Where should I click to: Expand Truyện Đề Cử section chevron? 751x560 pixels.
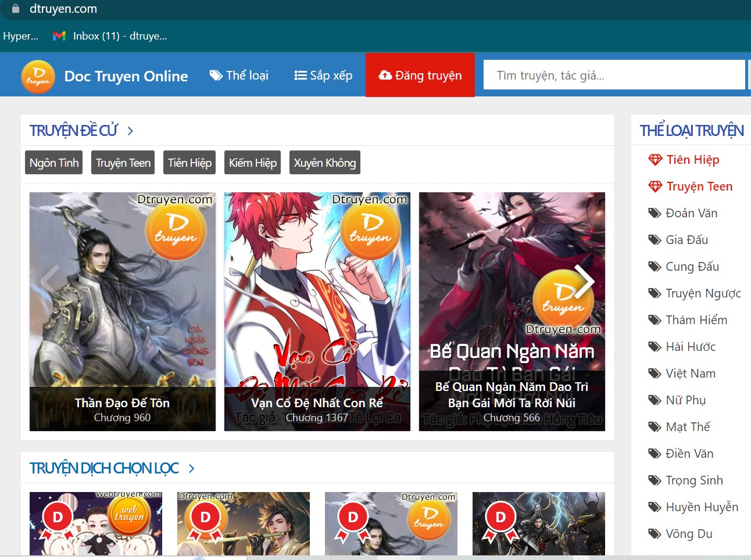(130, 131)
